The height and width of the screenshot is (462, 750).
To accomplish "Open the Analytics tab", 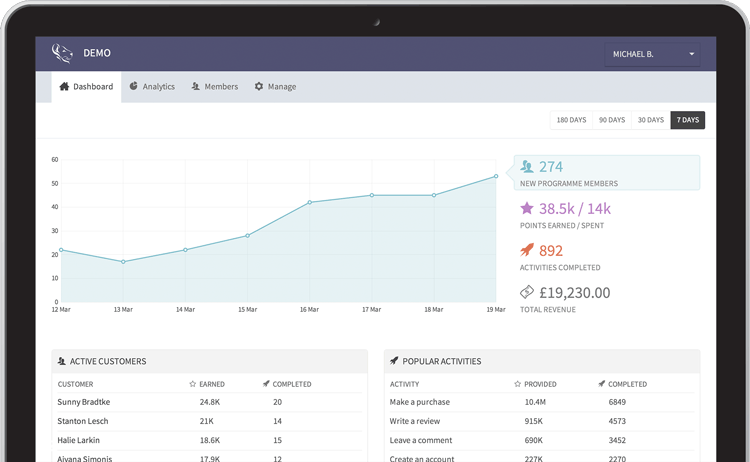I will (152, 87).
